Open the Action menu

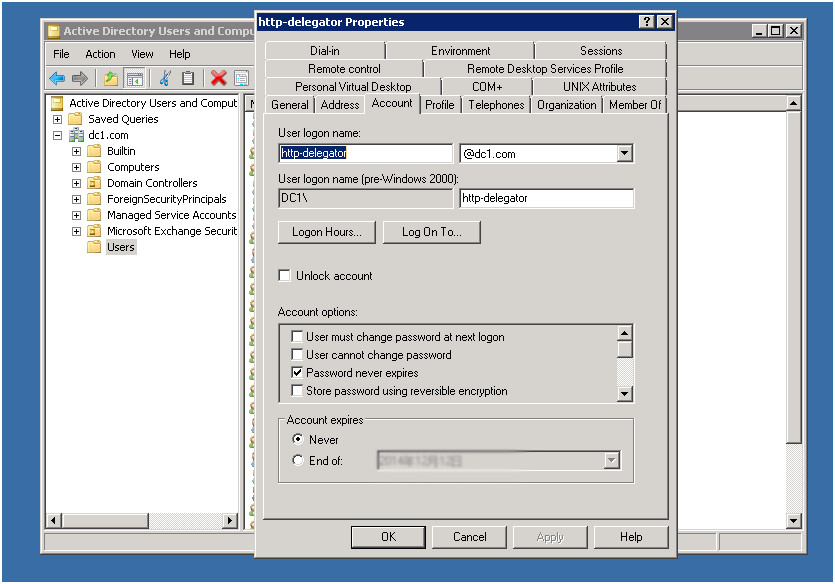coord(100,54)
